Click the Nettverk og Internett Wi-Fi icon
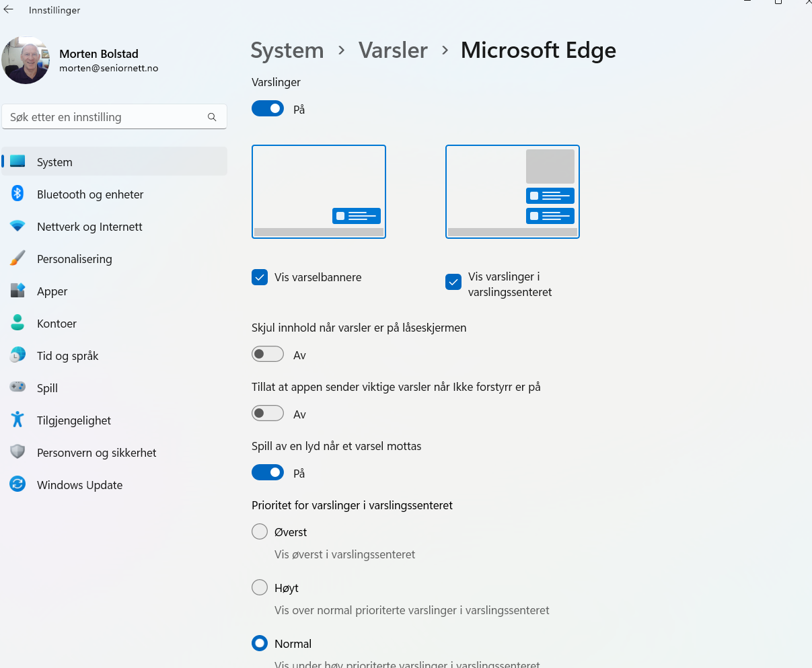Screen dimensions: 812x668 [17, 226]
